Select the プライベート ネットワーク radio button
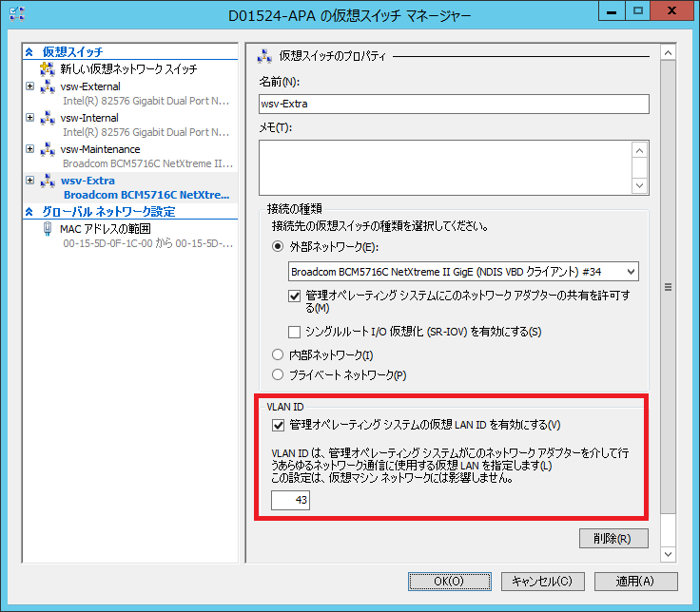Screen dimensions: 700x612 point(278,374)
